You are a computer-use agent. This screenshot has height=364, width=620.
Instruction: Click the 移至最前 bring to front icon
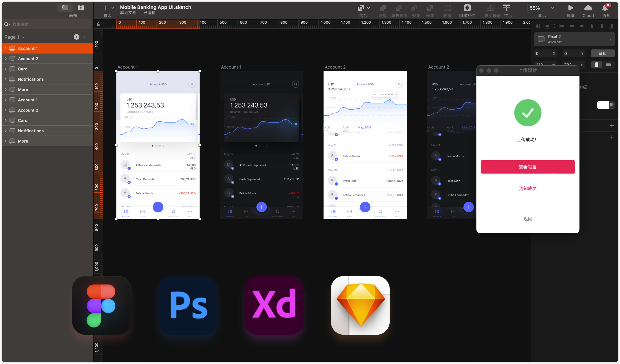click(x=491, y=8)
